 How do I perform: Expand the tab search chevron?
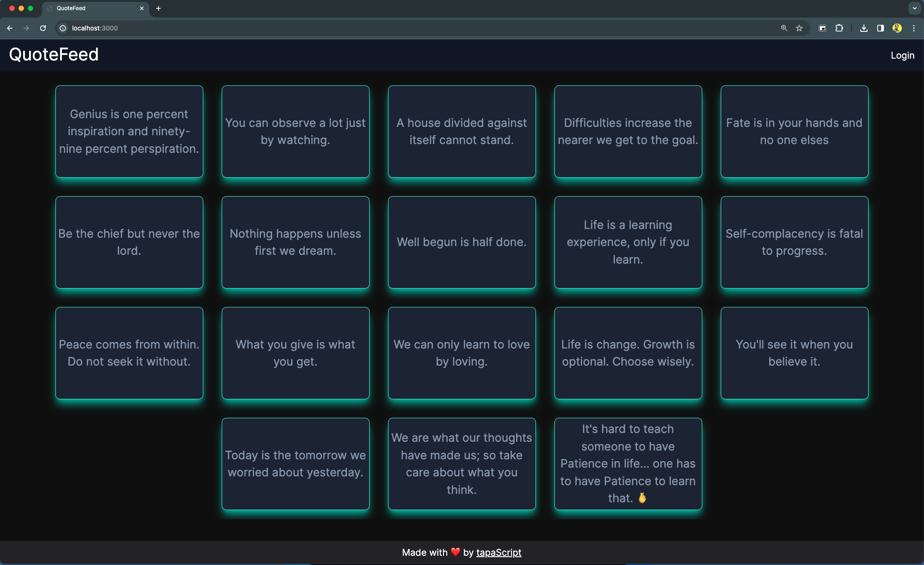(914, 8)
